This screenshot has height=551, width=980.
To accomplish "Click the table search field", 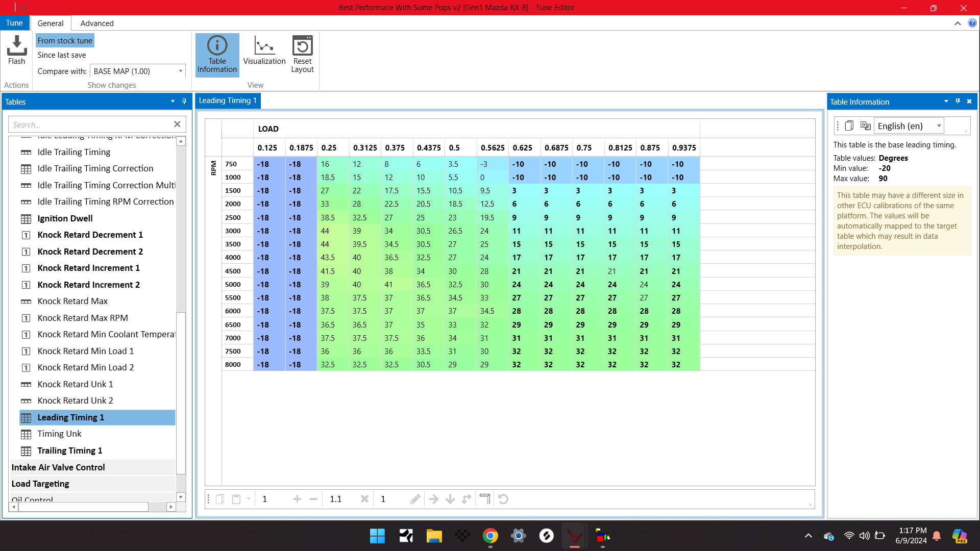I will coord(91,124).
